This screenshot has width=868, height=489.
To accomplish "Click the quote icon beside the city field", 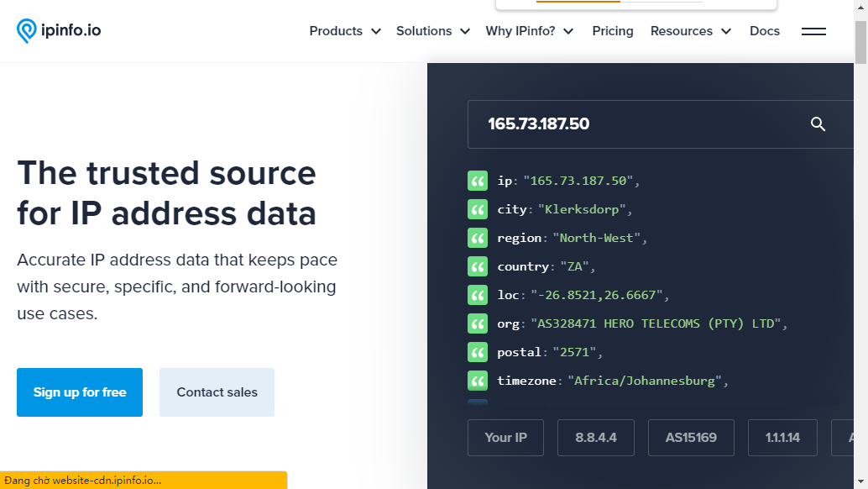I will (x=478, y=209).
